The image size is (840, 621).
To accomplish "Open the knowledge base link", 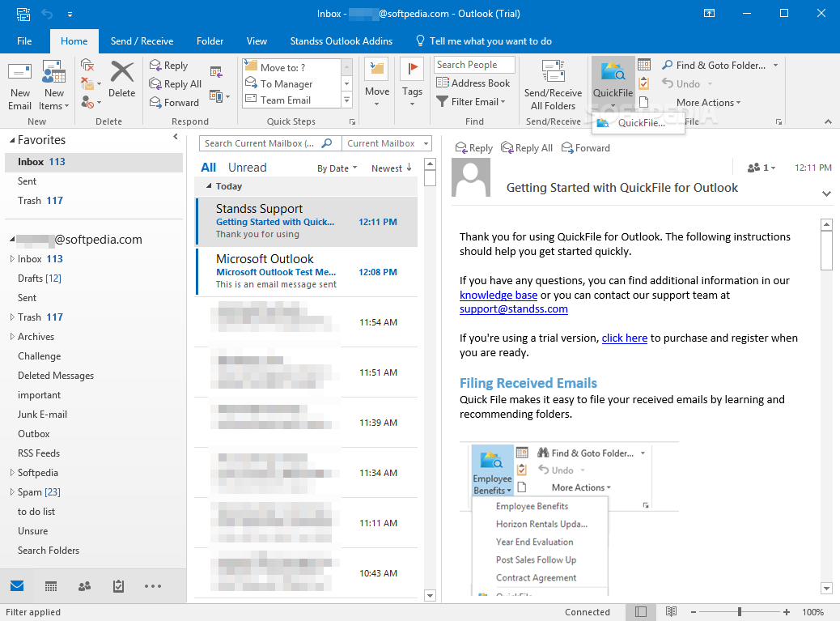I will pos(498,295).
